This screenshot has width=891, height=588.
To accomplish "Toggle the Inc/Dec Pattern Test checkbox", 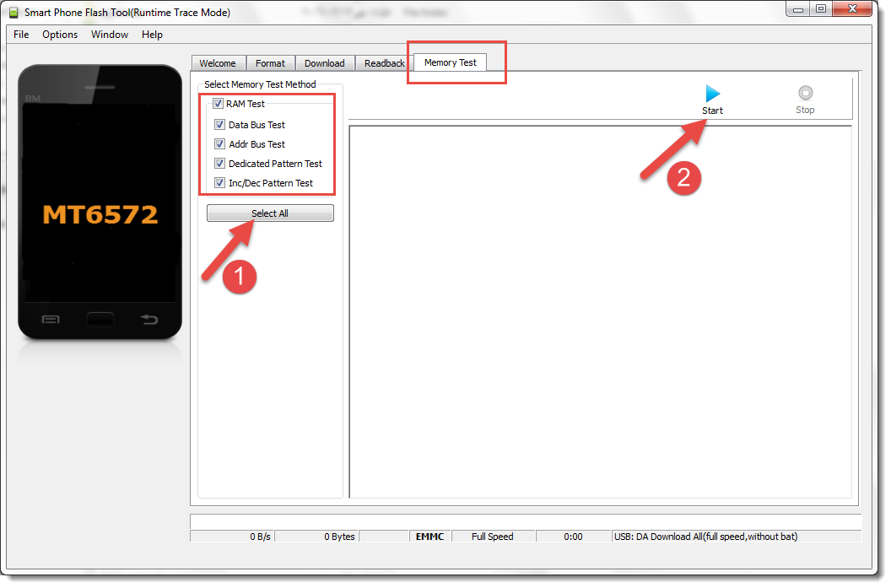I will (220, 183).
